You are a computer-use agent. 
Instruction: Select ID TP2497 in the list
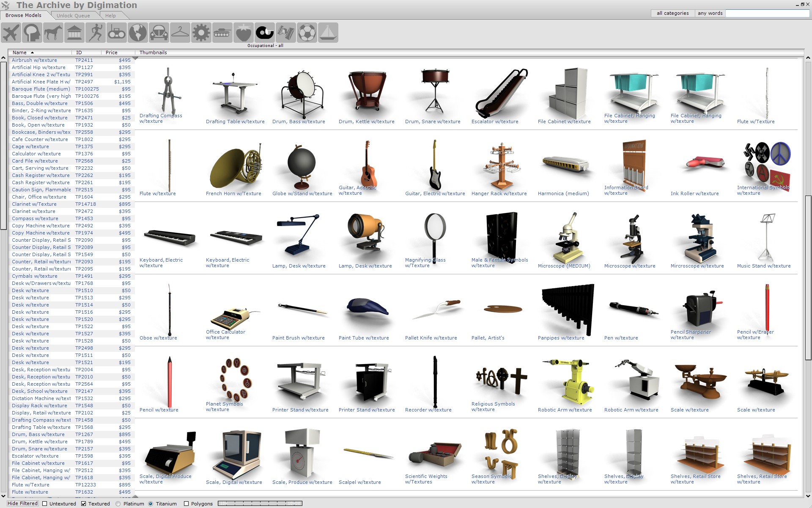(84, 82)
